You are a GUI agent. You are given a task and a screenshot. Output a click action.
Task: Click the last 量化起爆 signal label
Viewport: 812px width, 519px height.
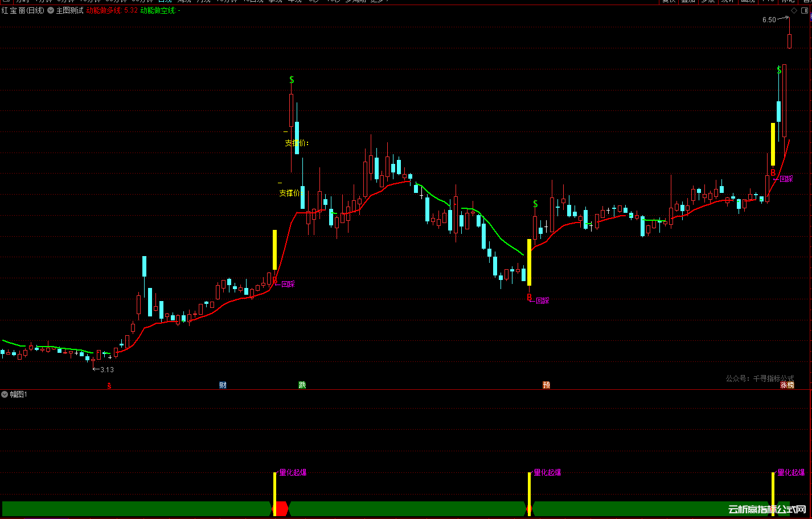point(791,472)
